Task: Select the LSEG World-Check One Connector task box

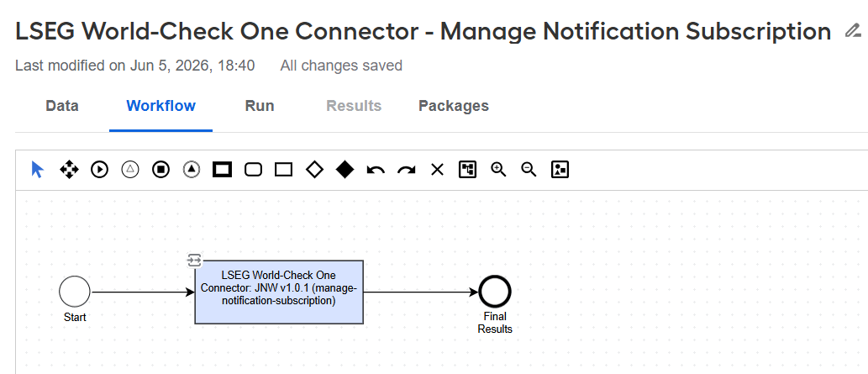Action: click(x=279, y=292)
